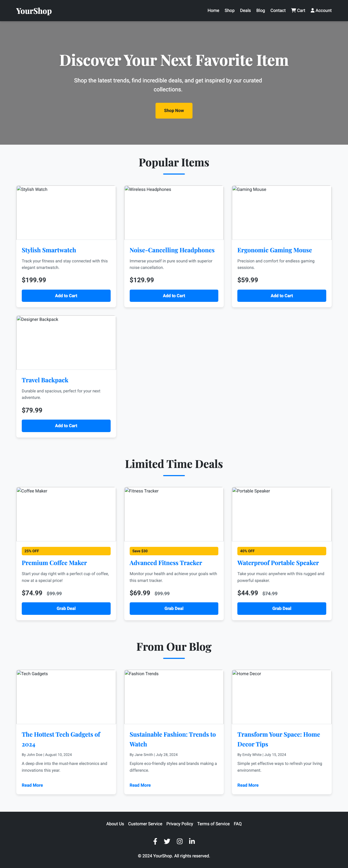Click the Account person icon

[x=313, y=10]
